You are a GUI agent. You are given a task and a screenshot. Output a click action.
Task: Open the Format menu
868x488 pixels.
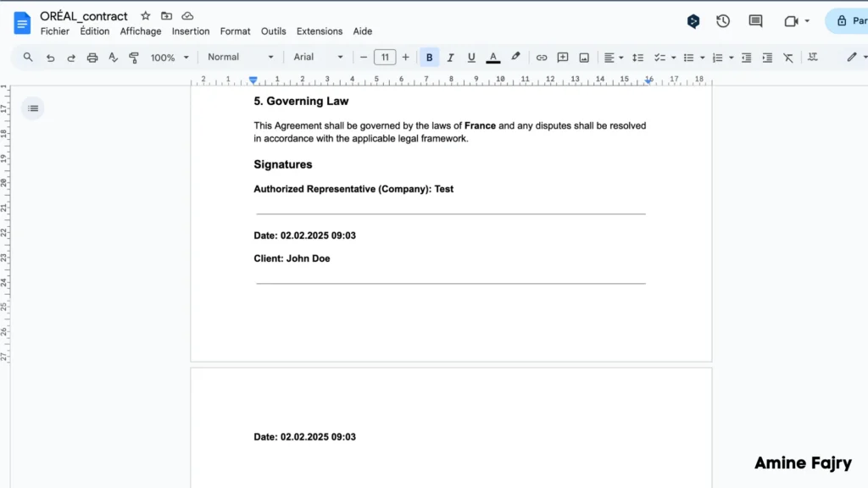point(236,31)
